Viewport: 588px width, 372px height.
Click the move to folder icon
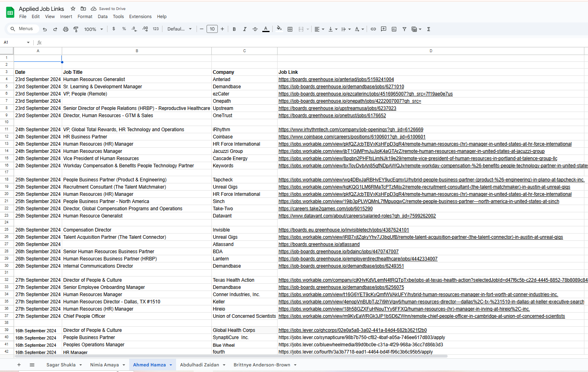point(83,8)
